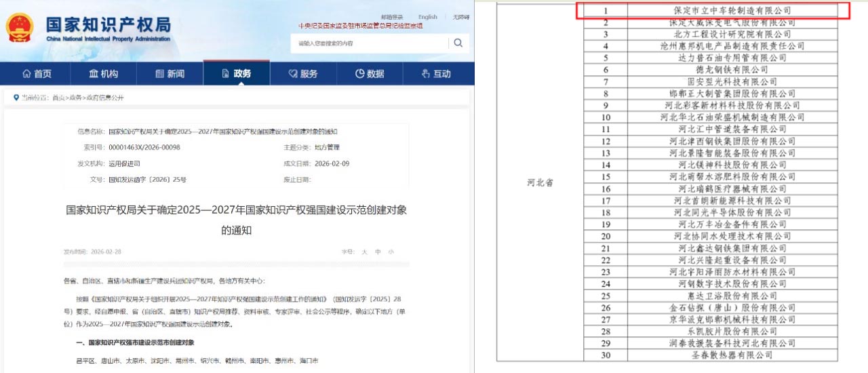Click the national emblem logo
Screen dimensions: 868x373
point(20,28)
